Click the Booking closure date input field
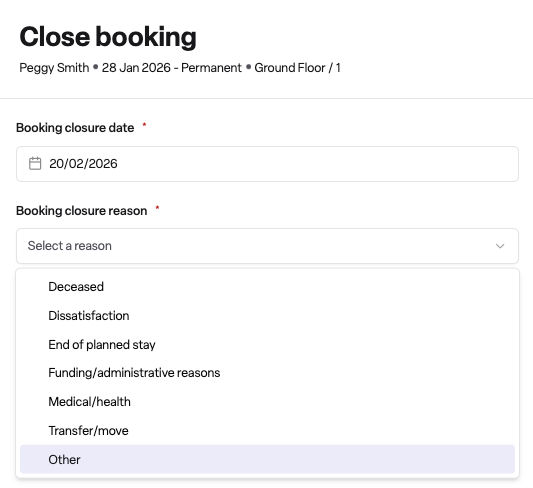The image size is (533, 488). pos(267,164)
